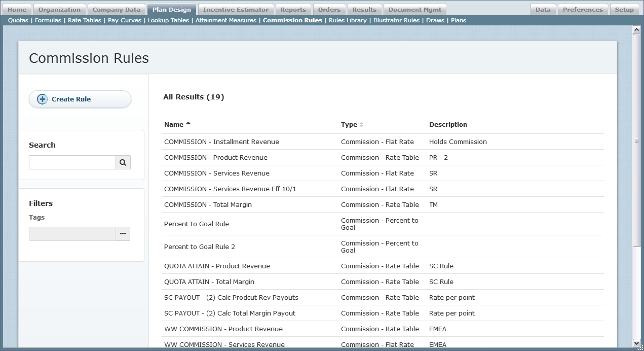Click scrollbar up arrow at top right
This screenshot has width=644, height=351.
(637, 30)
